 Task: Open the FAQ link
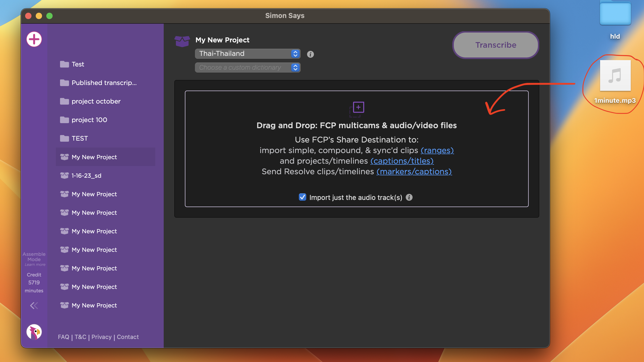63,337
